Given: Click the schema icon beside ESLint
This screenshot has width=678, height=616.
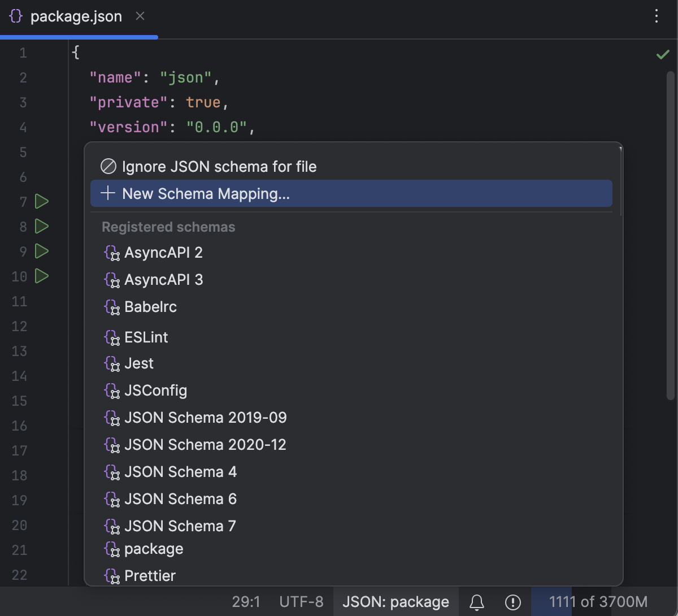Looking at the screenshot, I should tap(111, 337).
